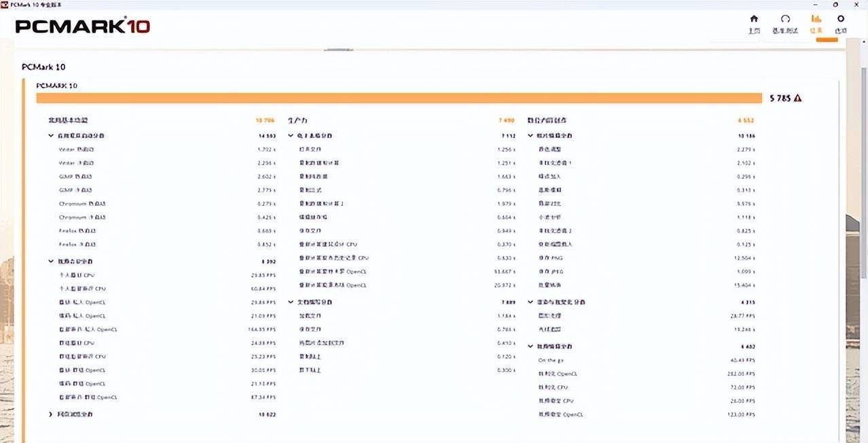Screen dimensions: 868x443
Task: Select the 282.00 FPS value
Action: [741, 374]
